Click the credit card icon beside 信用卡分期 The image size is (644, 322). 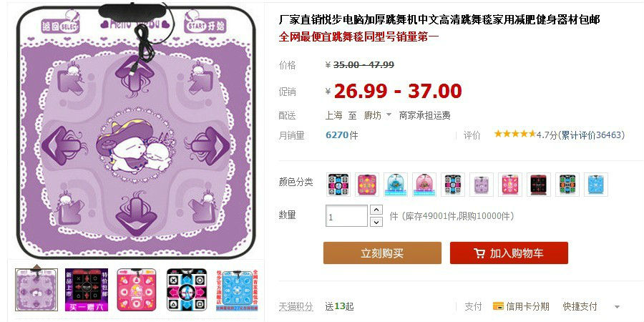[x=498, y=306]
